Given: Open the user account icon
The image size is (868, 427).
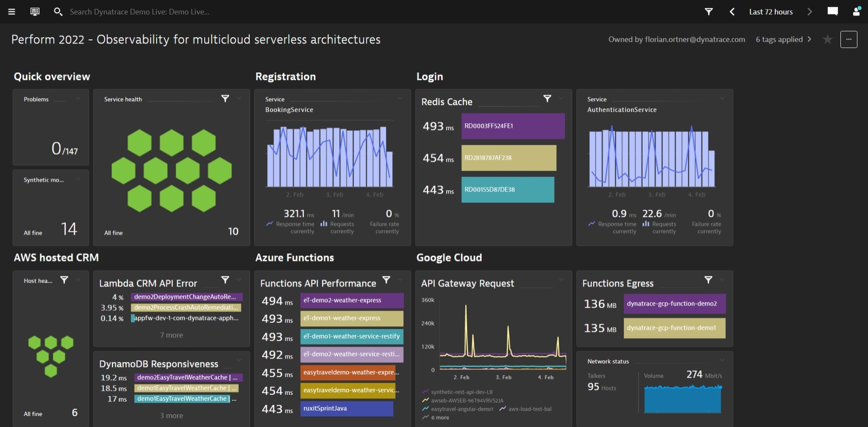Looking at the screenshot, I should pyautogui.click(x=856, y=11).
